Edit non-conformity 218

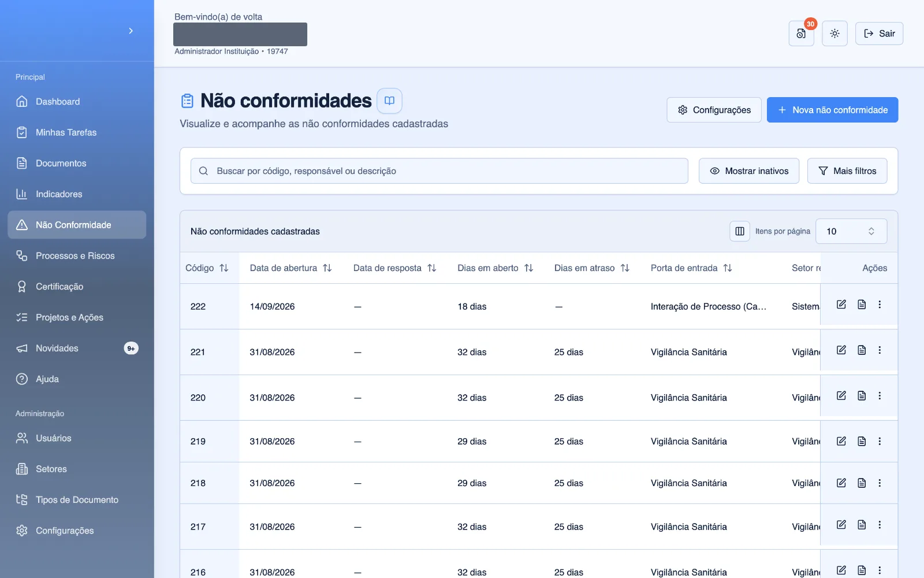[x=841, y=483]
